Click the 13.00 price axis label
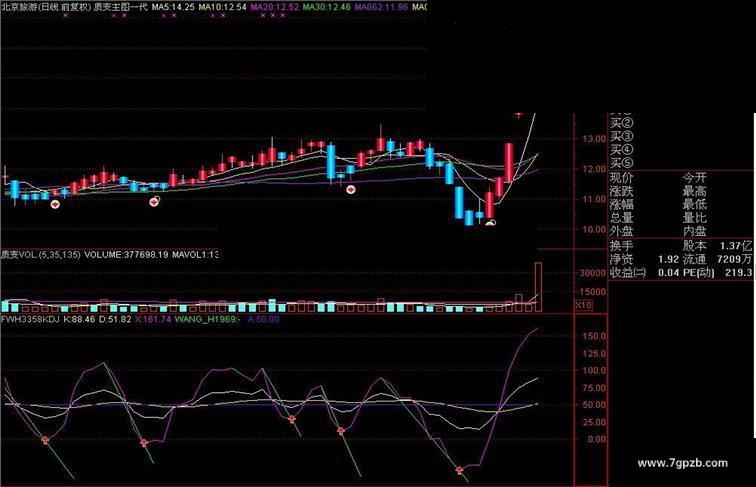The height and width of the screenshot is (487, 756). (594, 139)
